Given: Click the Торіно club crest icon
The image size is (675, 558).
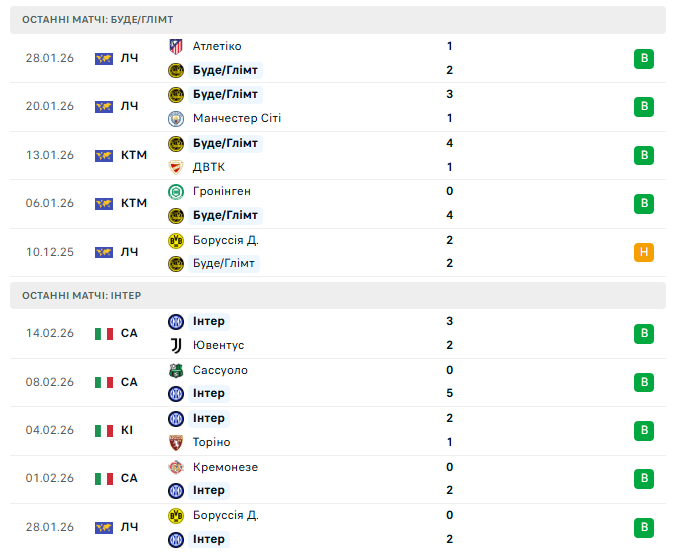Looking at the screenshot, I should pos(176,442).
